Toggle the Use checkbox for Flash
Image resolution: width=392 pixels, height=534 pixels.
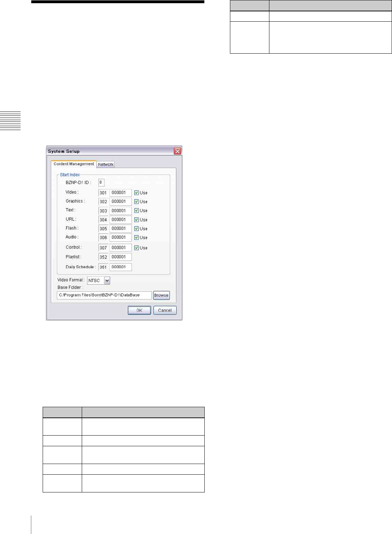(136, 228)
